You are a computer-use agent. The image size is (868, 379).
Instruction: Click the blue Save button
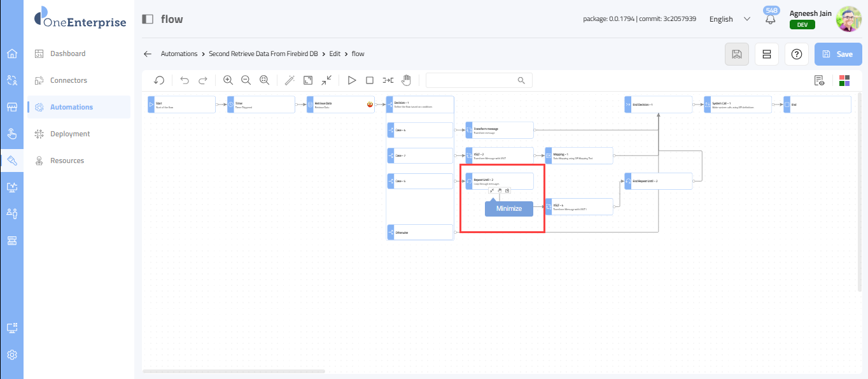(838, 54)
